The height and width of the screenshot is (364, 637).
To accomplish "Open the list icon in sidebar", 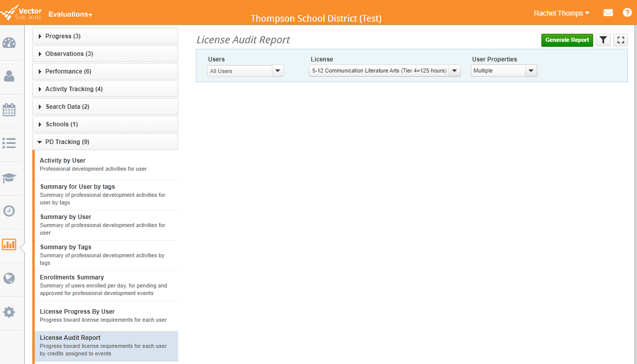I will click(9, 143).
